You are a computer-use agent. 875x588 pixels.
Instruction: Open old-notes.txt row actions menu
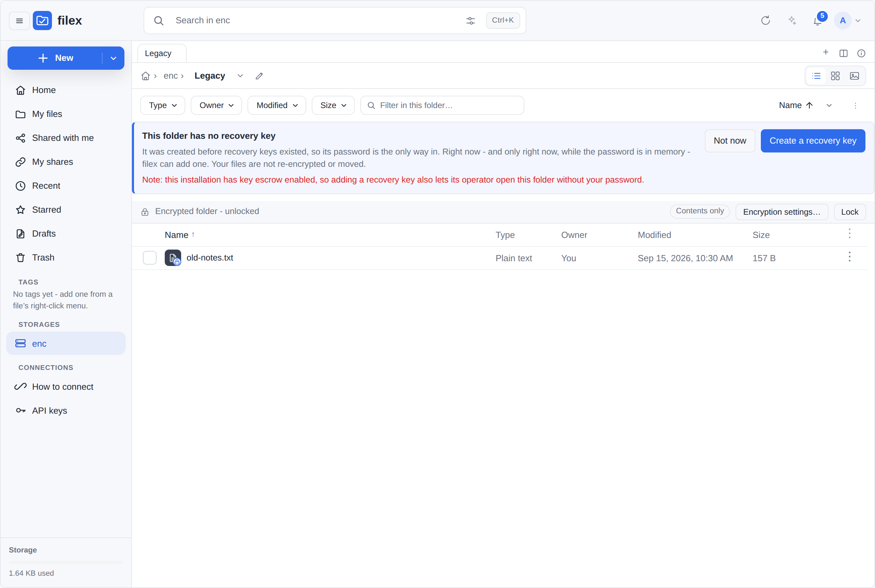coord(849,257)
